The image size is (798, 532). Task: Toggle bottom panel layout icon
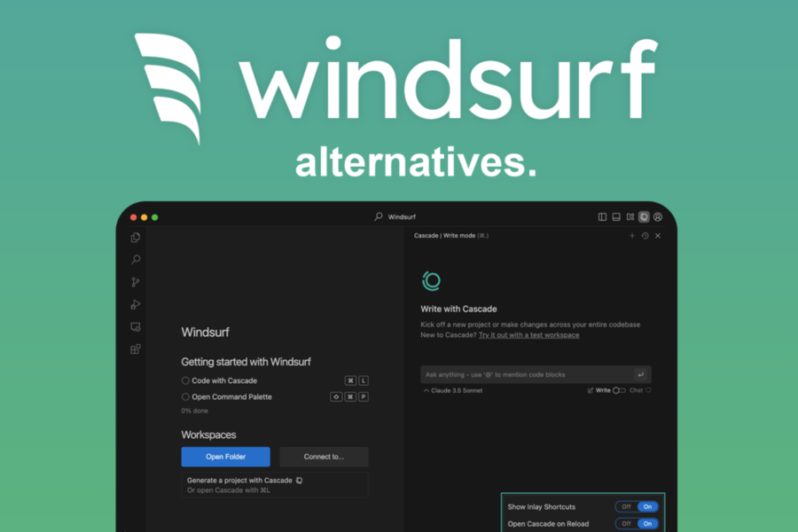point(616,217)
